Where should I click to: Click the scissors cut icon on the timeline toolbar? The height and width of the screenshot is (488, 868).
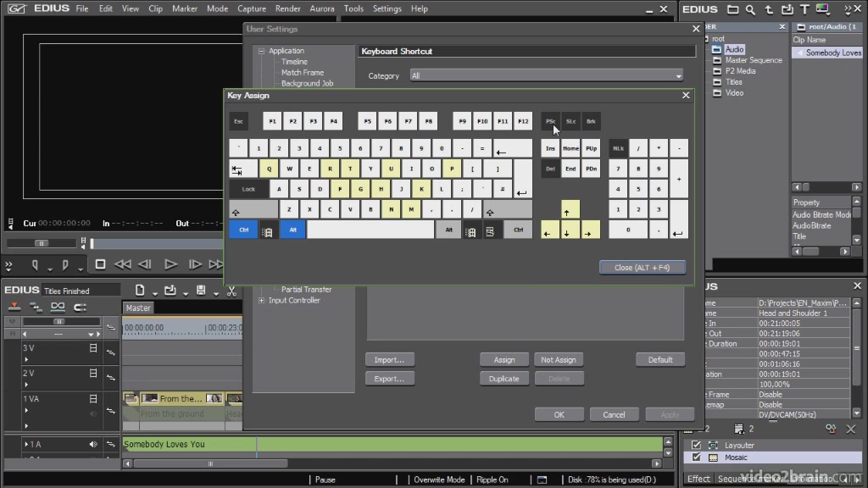click(232, 291)
